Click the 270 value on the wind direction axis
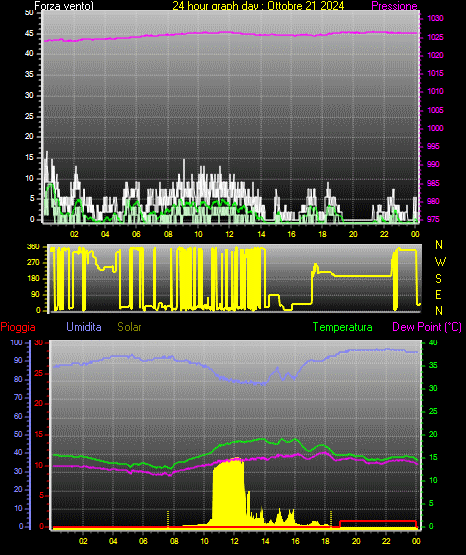Screen dimensions: 466x555 coord(33,263)
